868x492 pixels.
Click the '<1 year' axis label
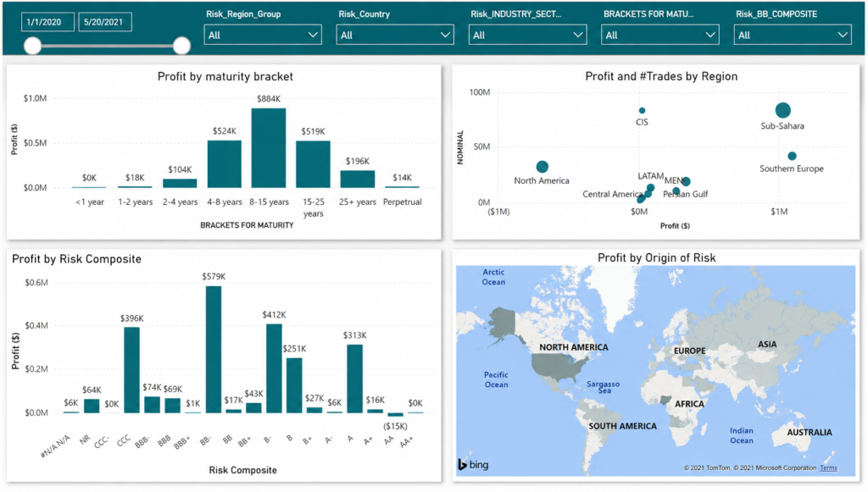[x=90, y=202]
